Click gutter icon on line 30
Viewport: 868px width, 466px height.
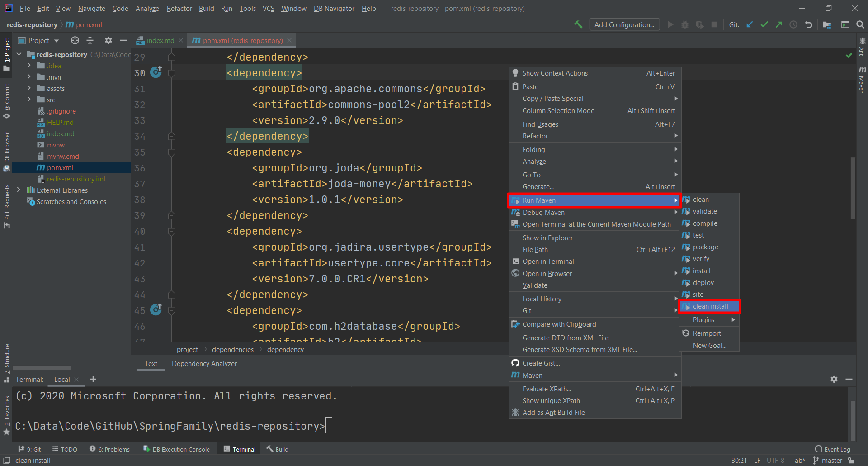point(156,72)
